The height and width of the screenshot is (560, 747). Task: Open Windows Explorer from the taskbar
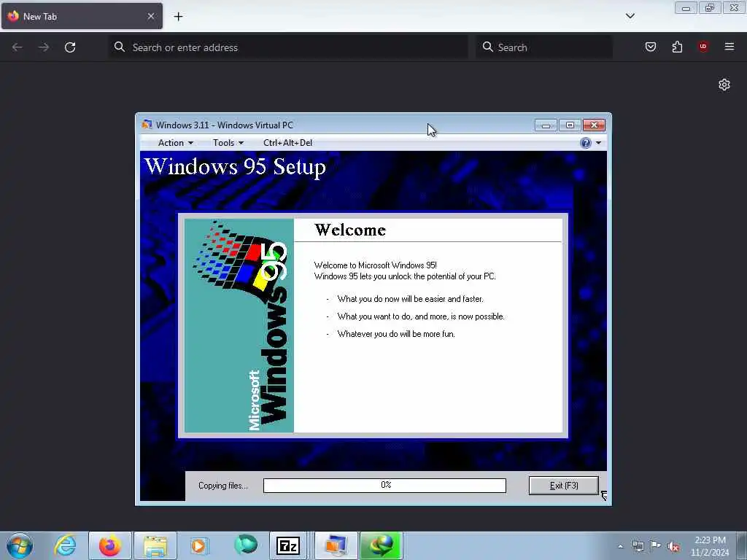(155, 545)
